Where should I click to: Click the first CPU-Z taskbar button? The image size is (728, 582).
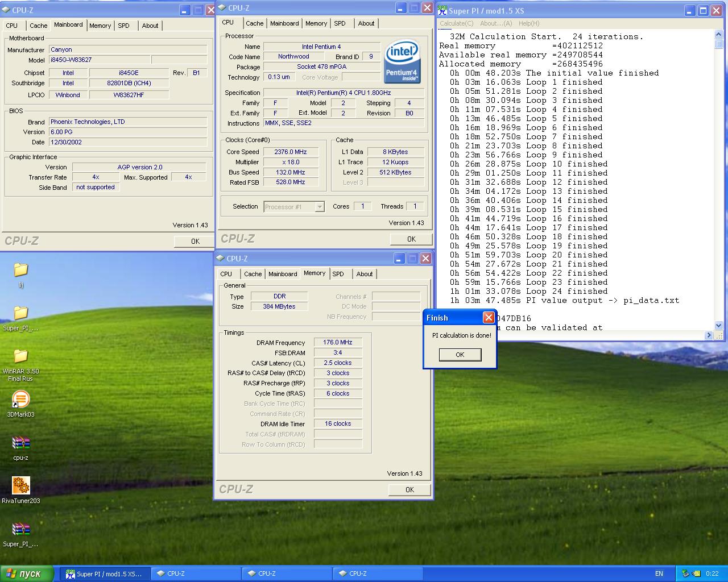click(196, 573)
